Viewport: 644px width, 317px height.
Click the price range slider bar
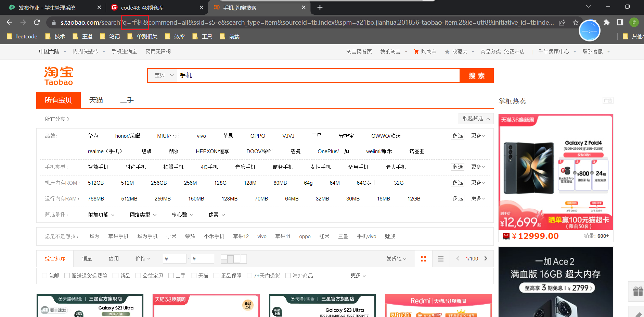pyautogui.click(x=233, y=259)
